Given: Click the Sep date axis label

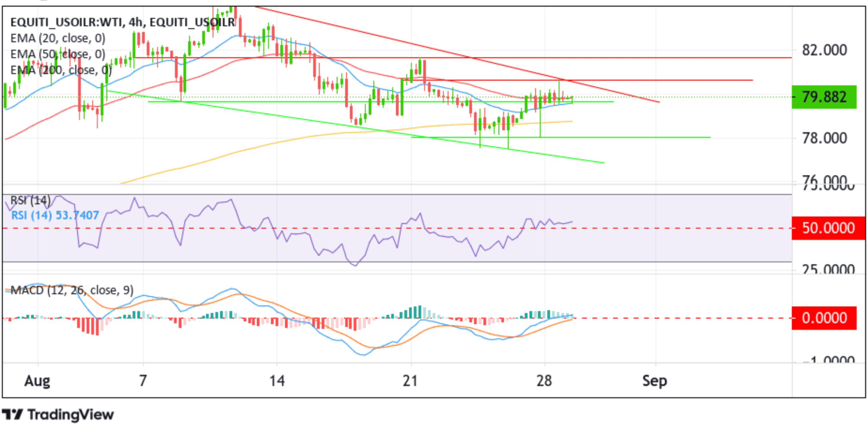Looking at the screenshot, I should tap(655, 381).
